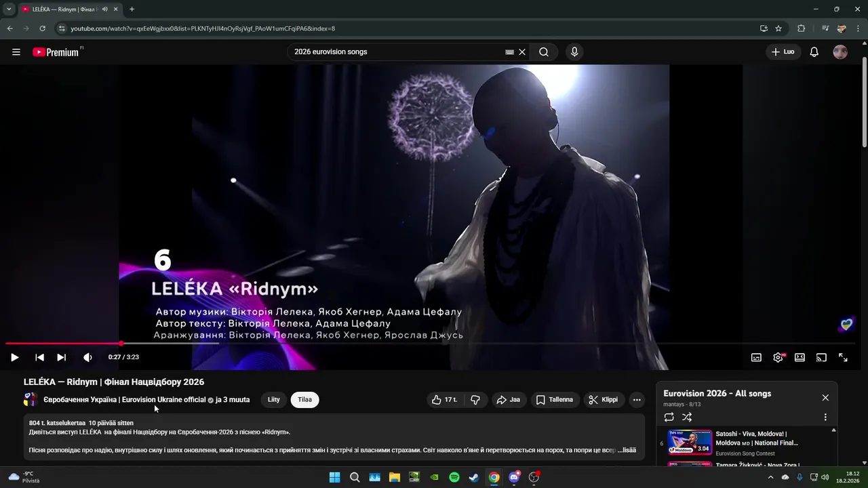Screen dimensions: 868x488
Task: Open Chrome media controls icon
Action: 825,28
